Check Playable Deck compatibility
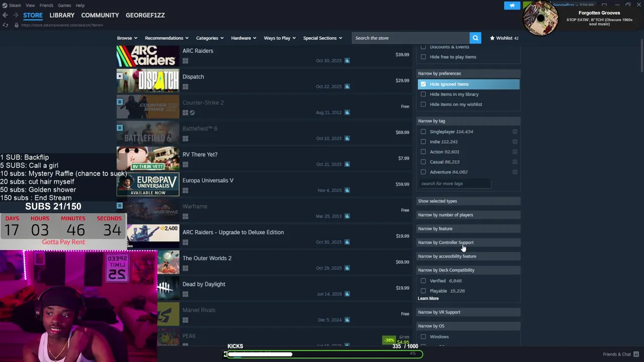This screenshot has height=362, width=644. [423, 291]
